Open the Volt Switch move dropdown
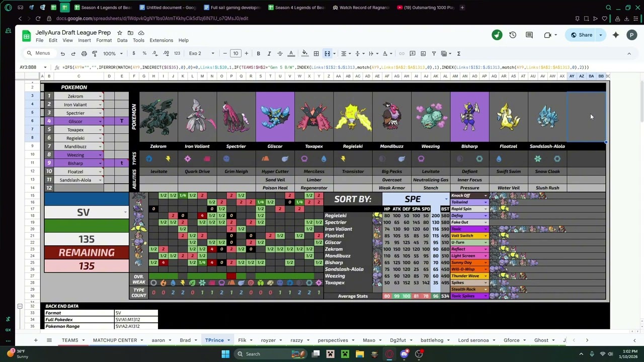Viewport: 644px width, 362px height. (x=486, y=236)
